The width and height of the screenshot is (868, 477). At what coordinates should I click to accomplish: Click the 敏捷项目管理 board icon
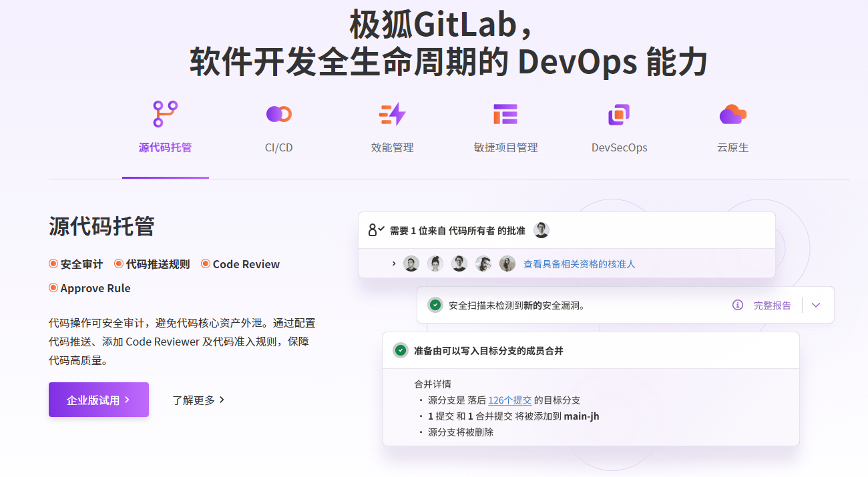click(x=505, y=114)
